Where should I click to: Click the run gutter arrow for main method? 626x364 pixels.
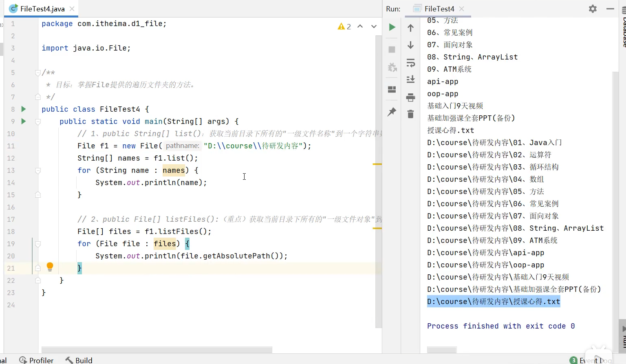pos(24,121)
